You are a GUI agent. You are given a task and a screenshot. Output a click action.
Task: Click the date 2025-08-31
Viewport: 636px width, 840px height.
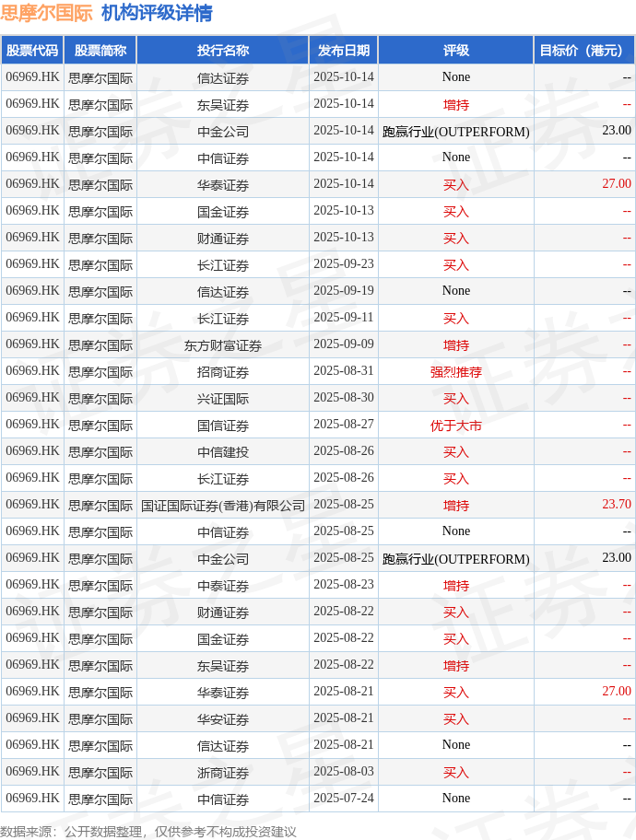tap(344, 370)
